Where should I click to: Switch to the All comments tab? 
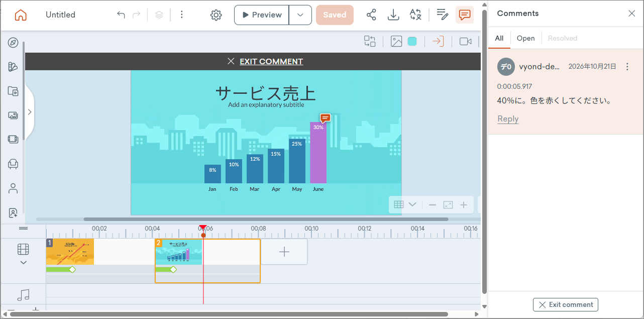point(499,38)
